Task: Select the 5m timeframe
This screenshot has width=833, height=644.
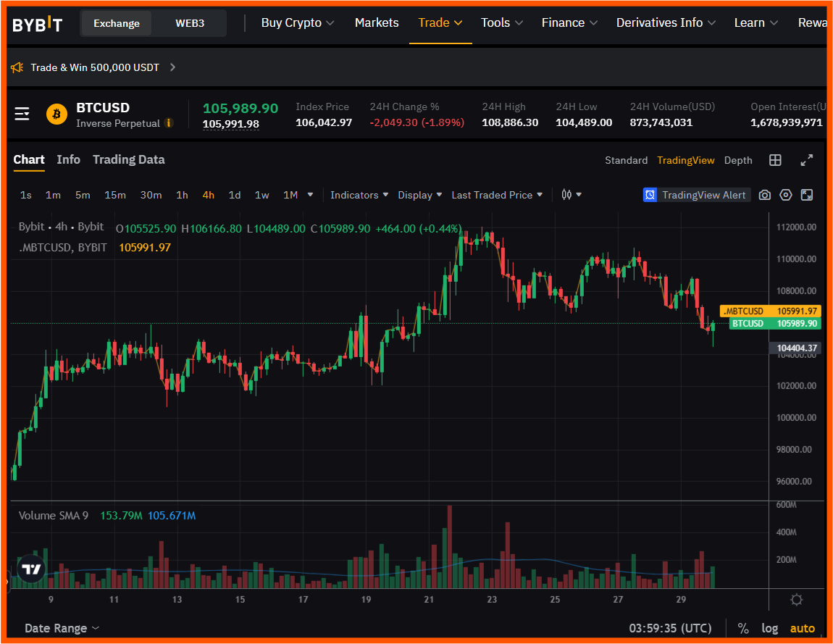Action: (83, 195)
